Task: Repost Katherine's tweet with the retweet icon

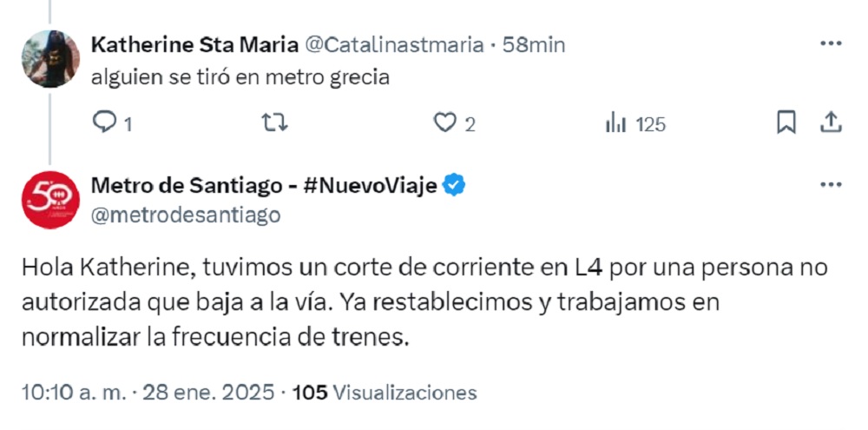Action: pyautogui.click(x=274, y=123)
